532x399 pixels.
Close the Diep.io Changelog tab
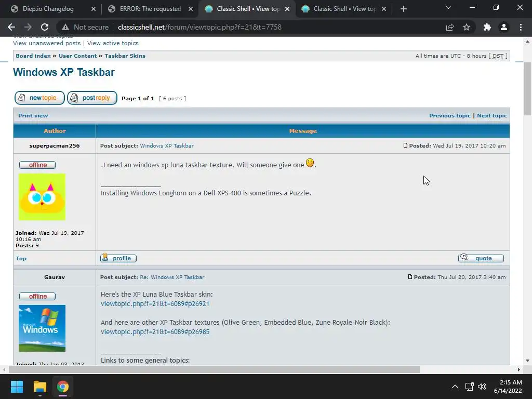(x=94, y=9)
